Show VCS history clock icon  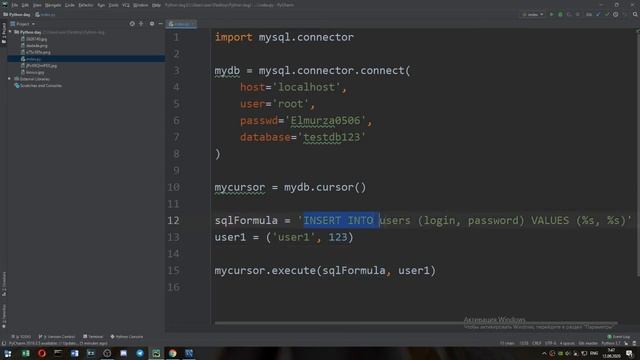tap(616, 14)
